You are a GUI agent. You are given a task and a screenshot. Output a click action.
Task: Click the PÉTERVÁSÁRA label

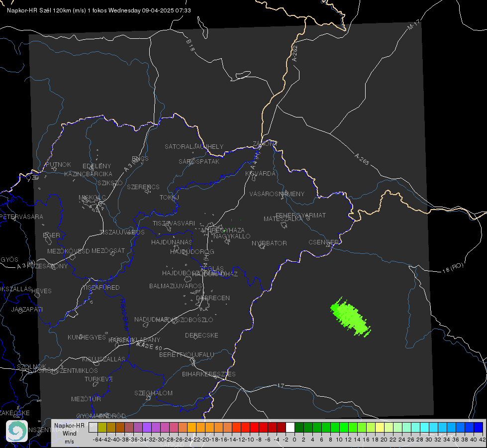(21, 217)
